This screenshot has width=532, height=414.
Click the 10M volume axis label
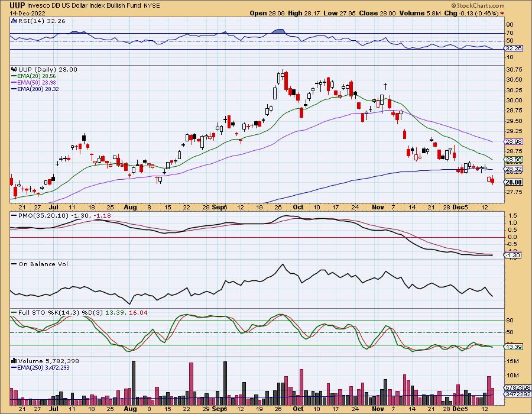512,376
